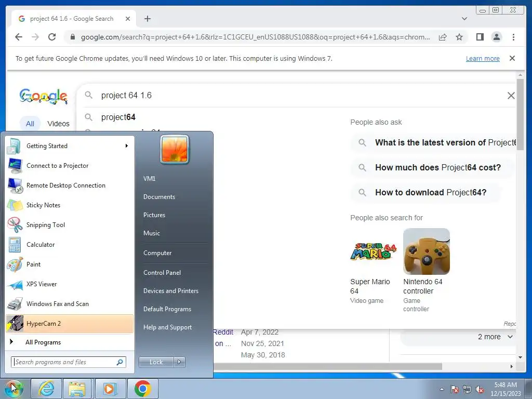This screenshot has width=532, height=399.
Task: Toggle Chrome side panel
Action: pos(480,37)
